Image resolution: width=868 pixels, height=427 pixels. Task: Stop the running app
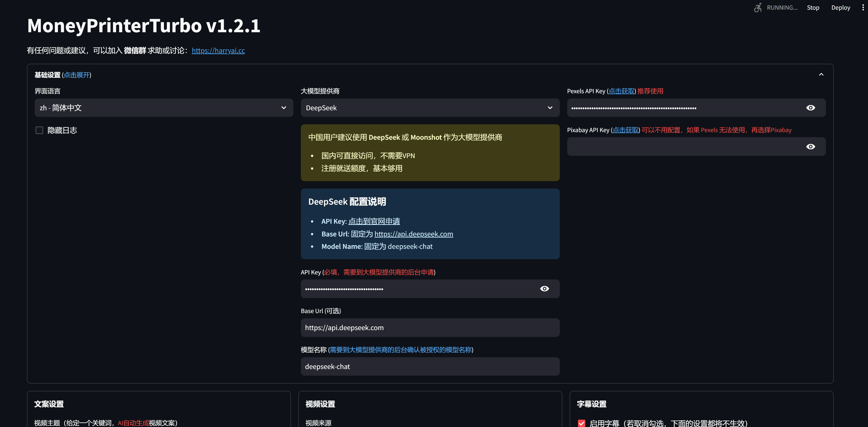click(813, 7)
